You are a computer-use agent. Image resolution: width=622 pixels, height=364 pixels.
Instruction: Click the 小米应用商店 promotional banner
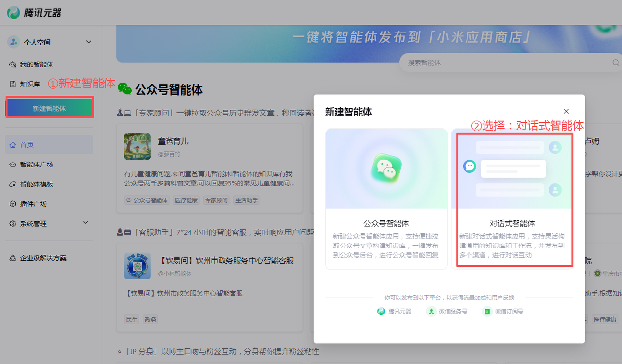click(x=369, y=44)
